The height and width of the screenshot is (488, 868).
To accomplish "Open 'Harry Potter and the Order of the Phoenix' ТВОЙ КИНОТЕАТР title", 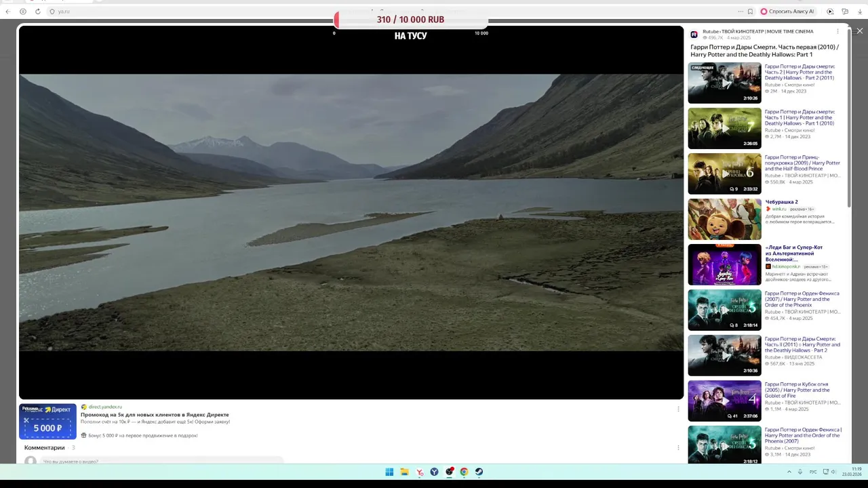I will point(802,299).
